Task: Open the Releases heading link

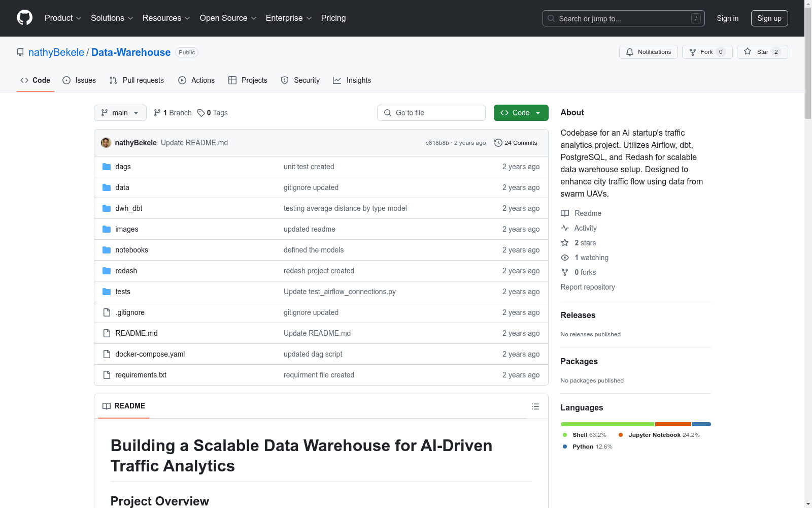Action: click(x=578, y=315)
